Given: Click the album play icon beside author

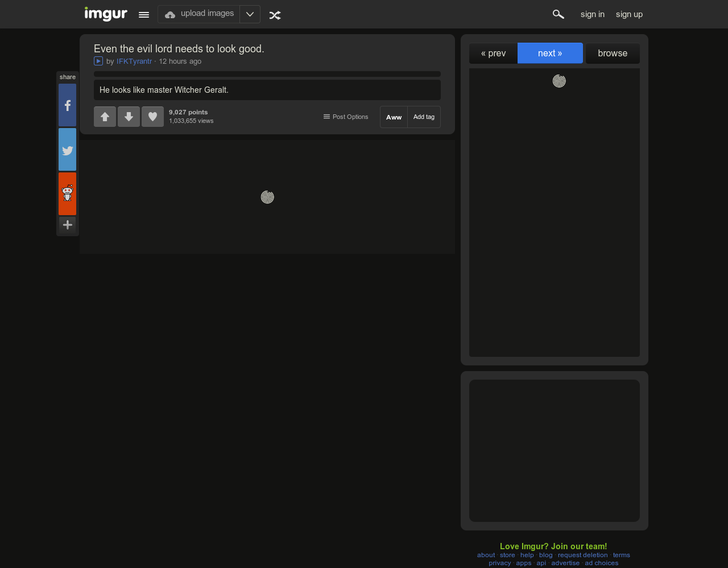Looking at the screenshot, I should (x=98, y=61).
